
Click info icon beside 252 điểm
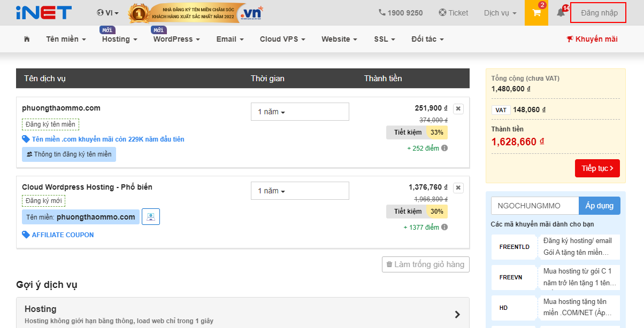pos(444,148)
